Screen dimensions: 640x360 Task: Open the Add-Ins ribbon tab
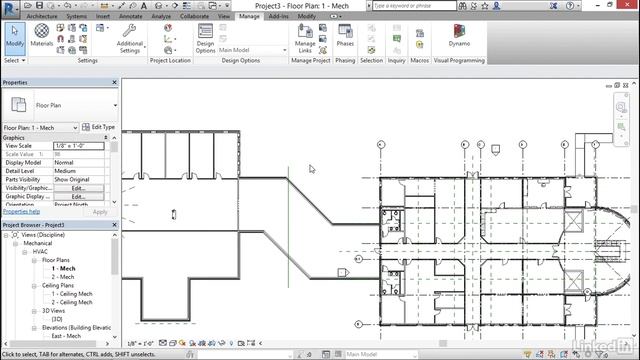pyautogui.click(x=278, y=16)
